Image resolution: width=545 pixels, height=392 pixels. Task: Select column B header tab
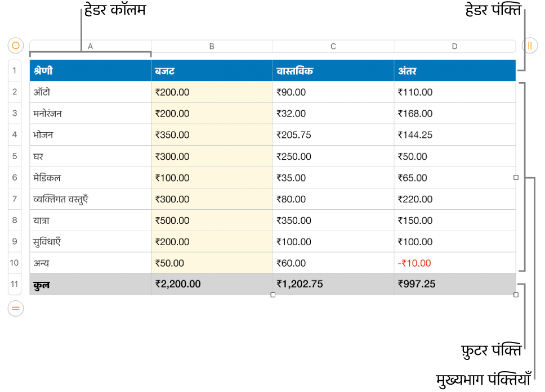coord(212,46)
